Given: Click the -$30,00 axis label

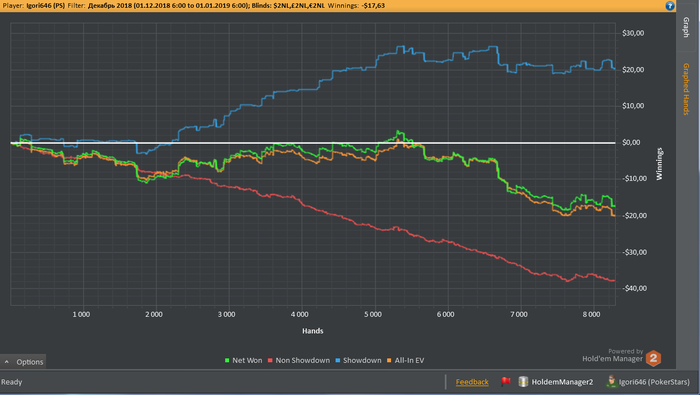Looking at the screenshot, I should (634, 252).
